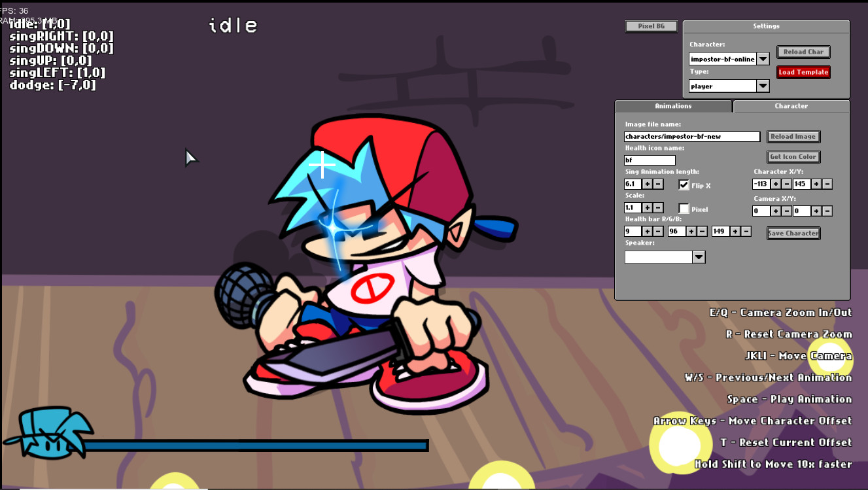Increase Camera Y offset
The image size is (868, 490).
pyautogui.click(x=816, y=211)
